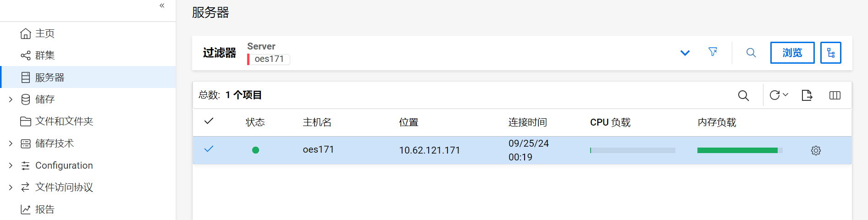Click the table search magnifier icon
Image resolution: width=868 pixels, height=220 pixels.
coord(743,95)
